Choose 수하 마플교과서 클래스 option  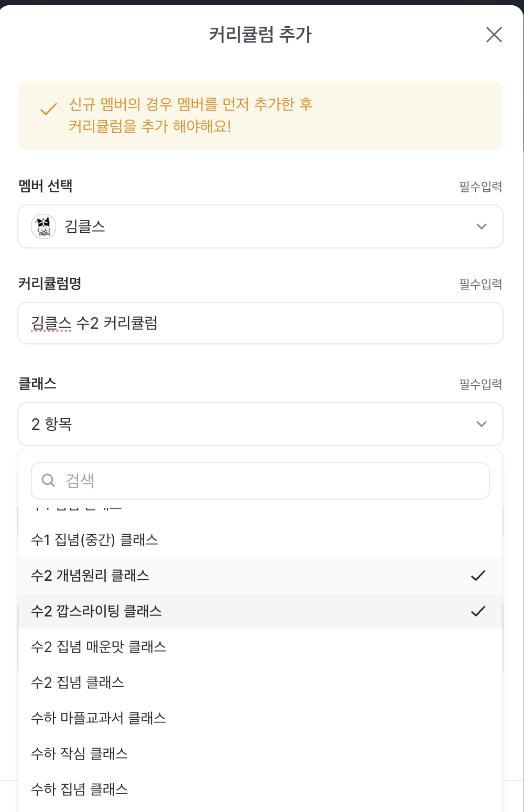point(99,718)
